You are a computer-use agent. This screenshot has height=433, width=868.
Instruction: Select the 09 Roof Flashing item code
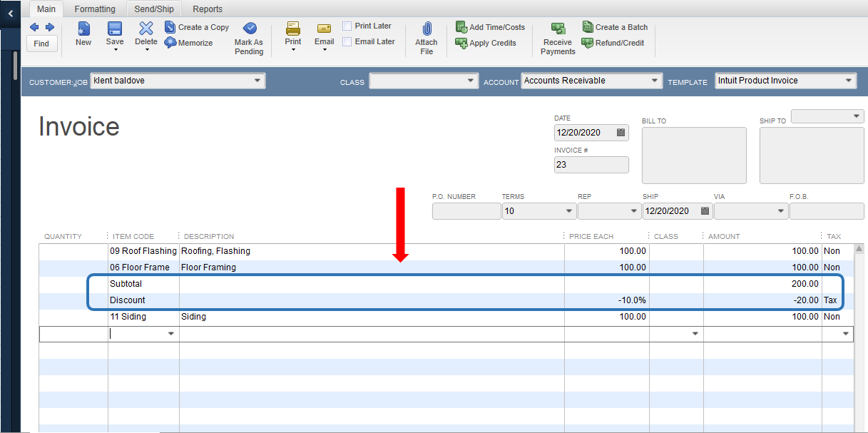[x=143, y=251]
